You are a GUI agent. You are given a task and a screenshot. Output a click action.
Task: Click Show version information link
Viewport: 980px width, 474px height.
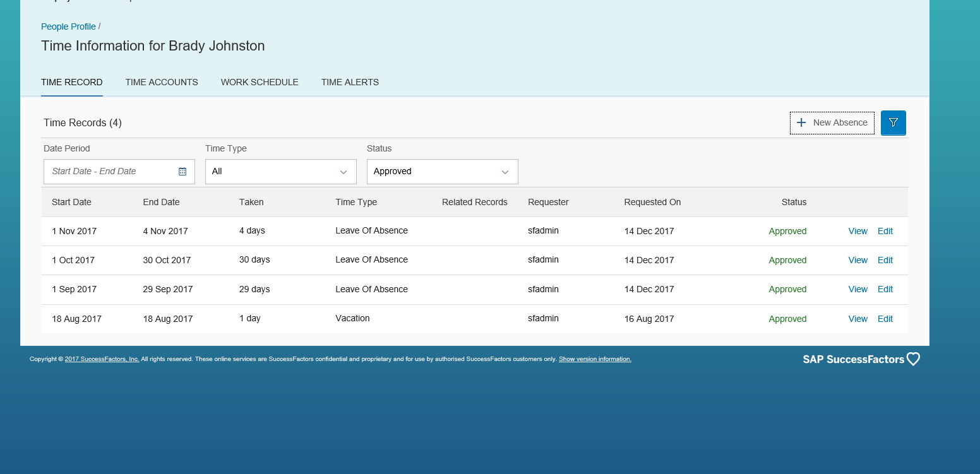[x=595, y=359]
